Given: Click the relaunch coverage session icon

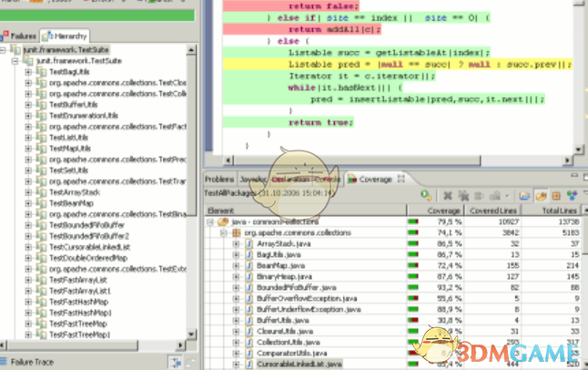Looking at the screenshot, I should click(426, 195).
